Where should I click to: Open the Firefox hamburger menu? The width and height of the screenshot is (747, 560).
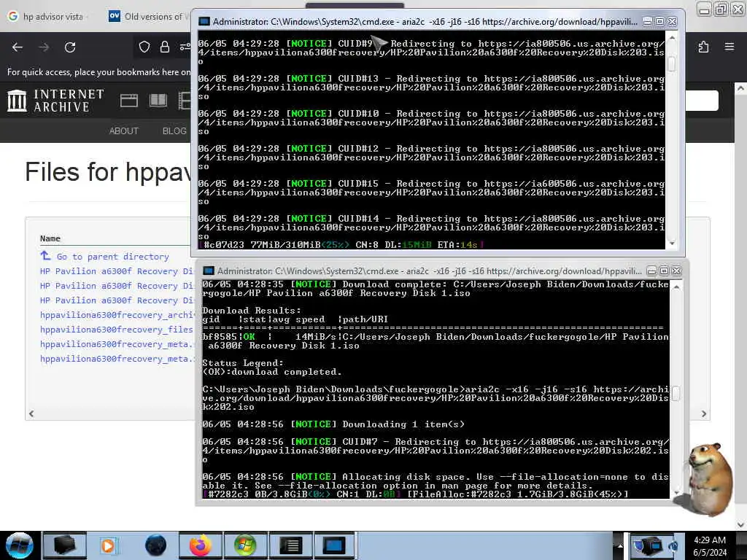729,47
